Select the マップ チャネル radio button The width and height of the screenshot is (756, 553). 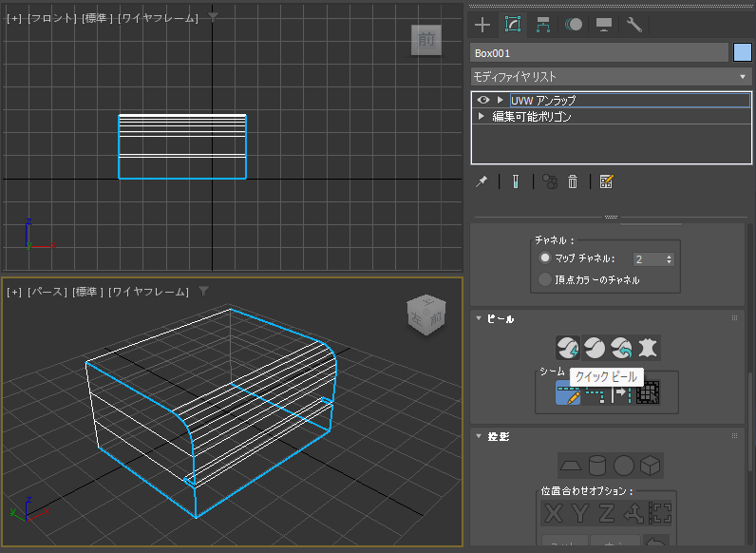tap(545, 258)
